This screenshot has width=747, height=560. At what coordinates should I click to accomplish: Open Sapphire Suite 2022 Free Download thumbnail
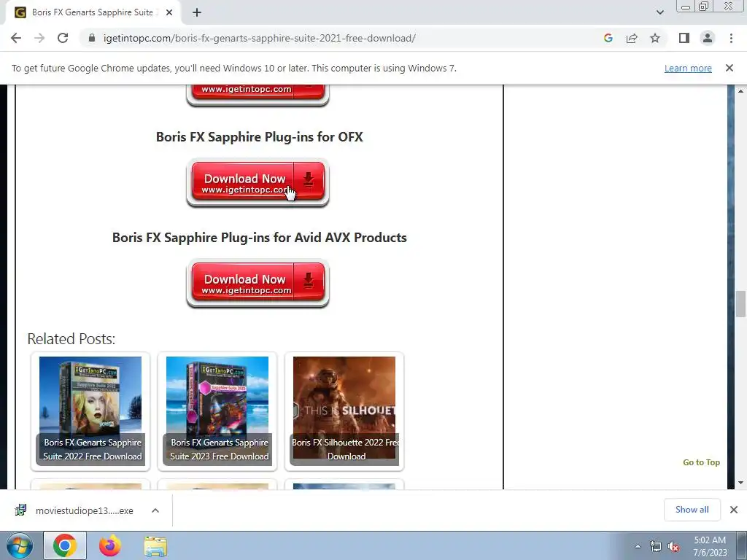point(90,411)
